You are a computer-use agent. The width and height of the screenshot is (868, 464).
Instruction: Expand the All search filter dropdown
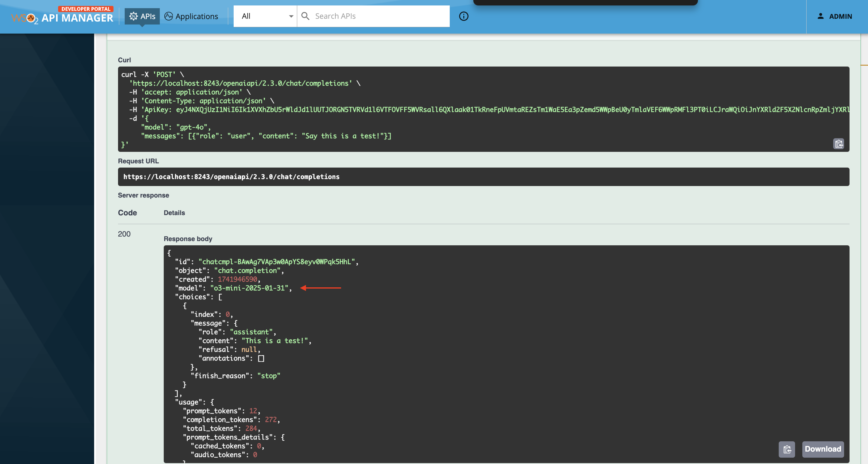tap(265, 16)
